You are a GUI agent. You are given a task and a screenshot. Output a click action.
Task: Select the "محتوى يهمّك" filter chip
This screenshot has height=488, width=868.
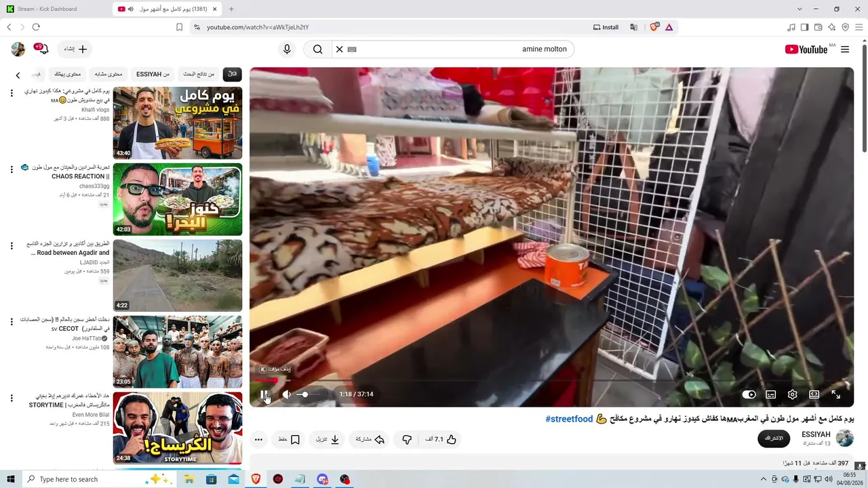tap(67, 75)
